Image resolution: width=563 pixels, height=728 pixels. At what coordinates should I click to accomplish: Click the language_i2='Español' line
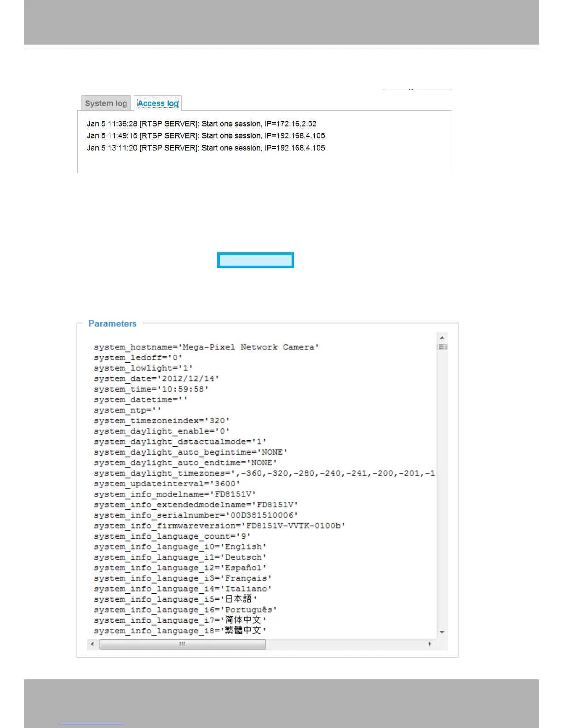coord(180,568)
